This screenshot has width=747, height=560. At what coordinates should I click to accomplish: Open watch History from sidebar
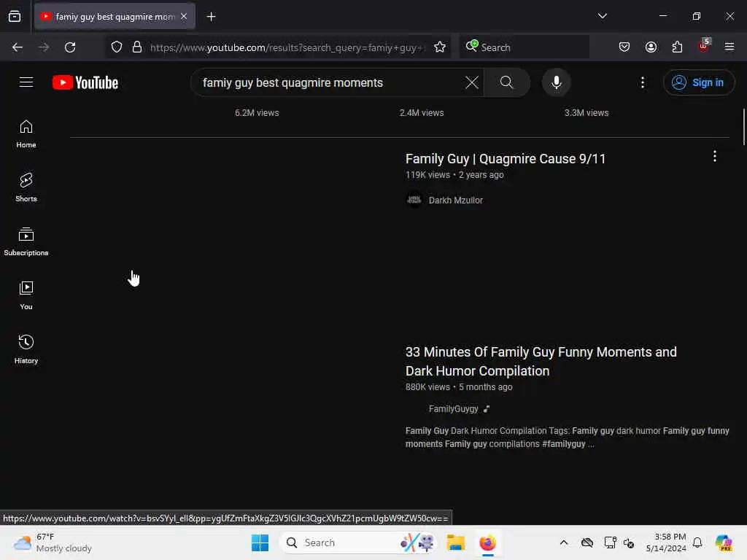click(x=26, y=349)
